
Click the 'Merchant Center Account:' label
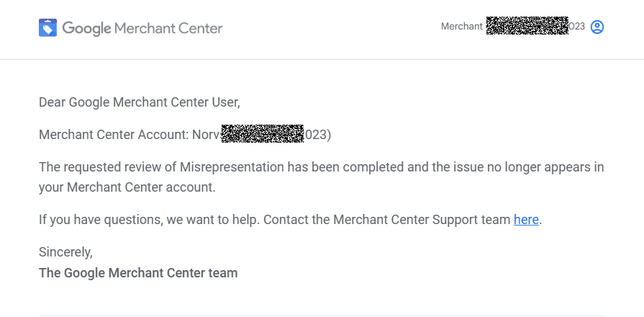pyautogui.click(x=114, y=135)
